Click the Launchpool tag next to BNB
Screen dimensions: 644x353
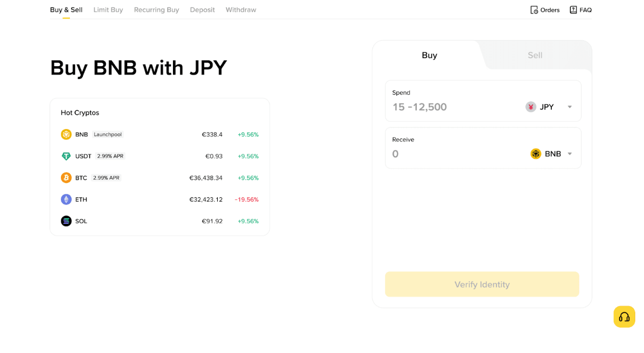(x=108, y=134)
